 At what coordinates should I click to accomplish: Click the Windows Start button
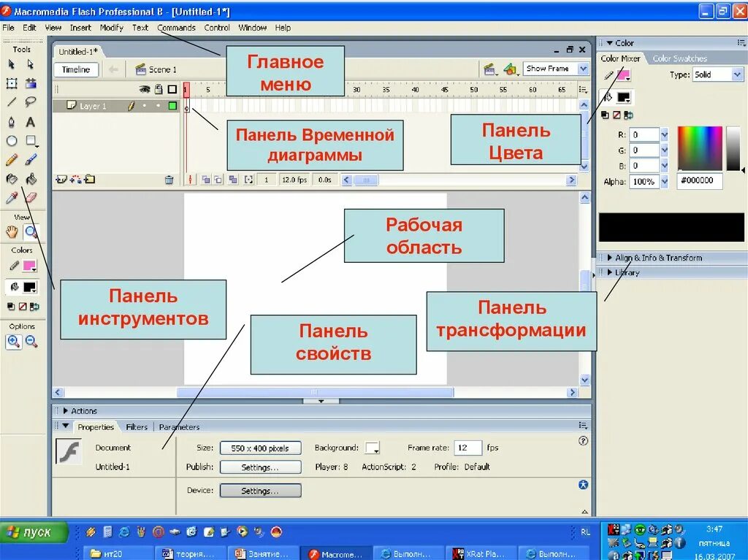(34, 532)
